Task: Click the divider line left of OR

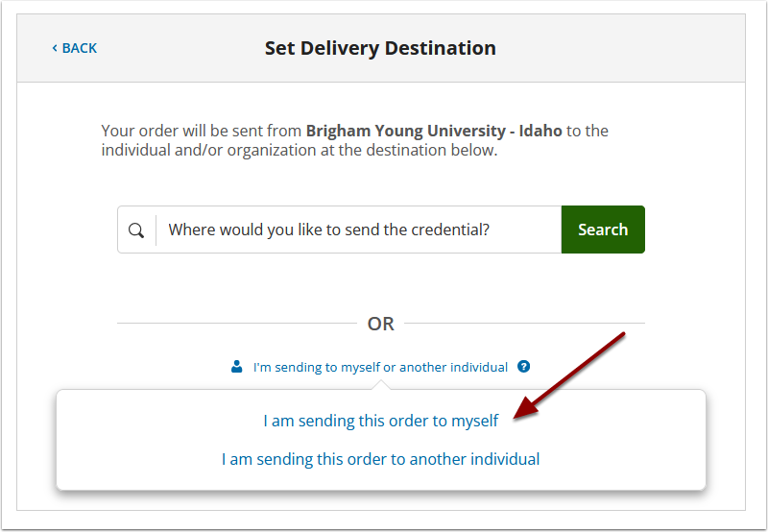Action: pos(237,324)
